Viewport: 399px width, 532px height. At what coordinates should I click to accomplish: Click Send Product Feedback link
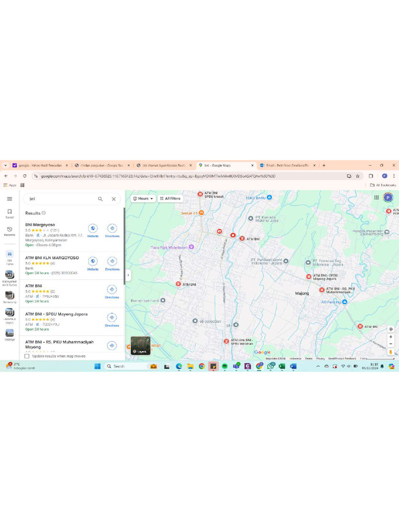click(x=342, y=358)
